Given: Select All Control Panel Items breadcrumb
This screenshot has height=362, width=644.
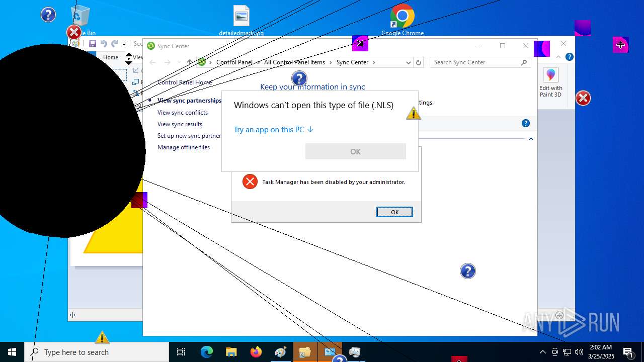Looking at the screenshot, I should pyautogui.click(x=295, y=62).
